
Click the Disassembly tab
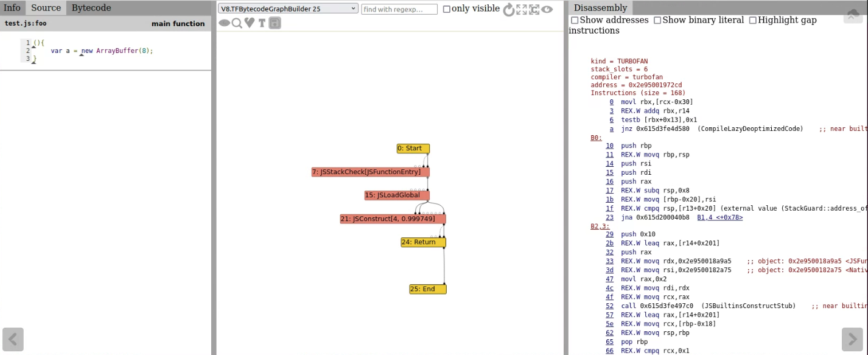pos(600,8)
